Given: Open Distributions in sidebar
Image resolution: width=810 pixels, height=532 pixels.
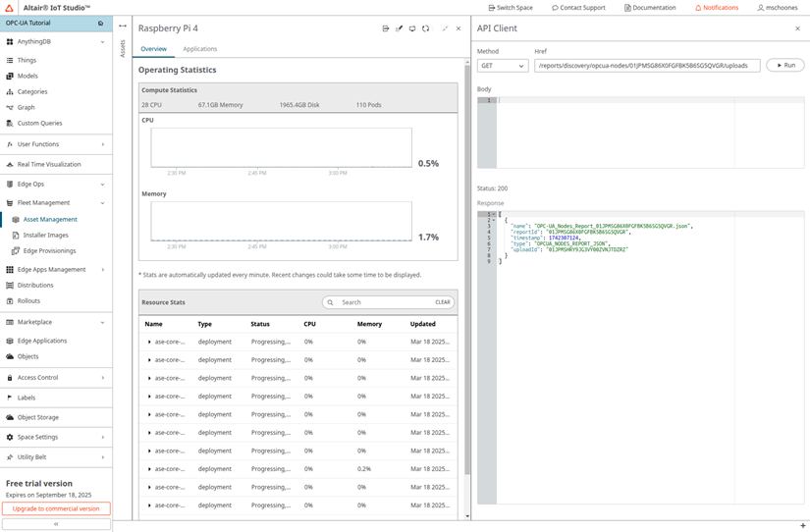Looking at the screenshot, I should click(x=35, y=285).
